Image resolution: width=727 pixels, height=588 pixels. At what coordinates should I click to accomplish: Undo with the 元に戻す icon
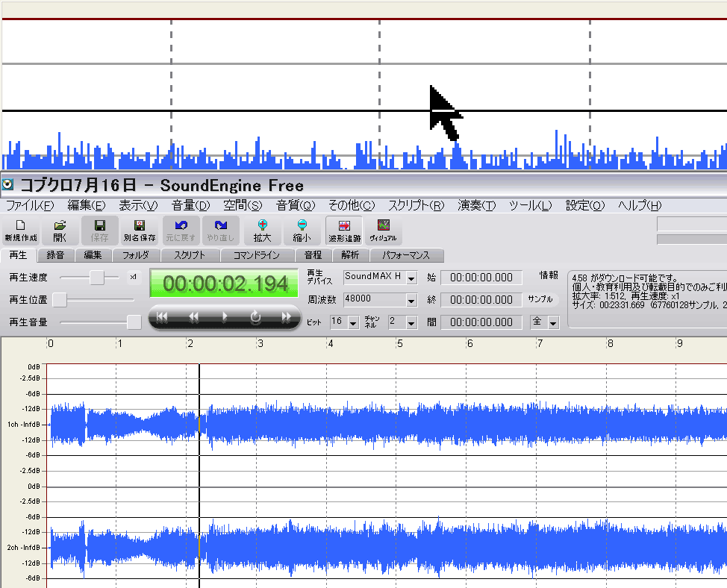click(x=181, y=231)
